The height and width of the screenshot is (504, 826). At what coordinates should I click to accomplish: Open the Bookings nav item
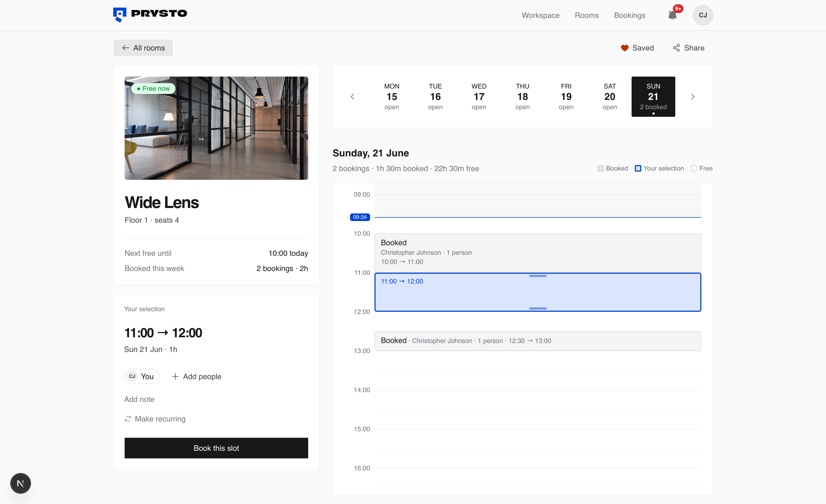[630, 15]
